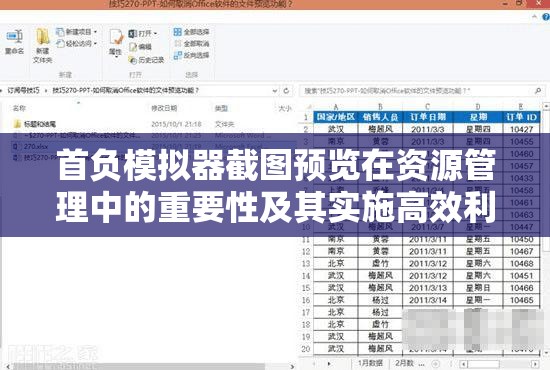Click the 订单日期 header cell
Screen dimensions: 550x370
428,117
